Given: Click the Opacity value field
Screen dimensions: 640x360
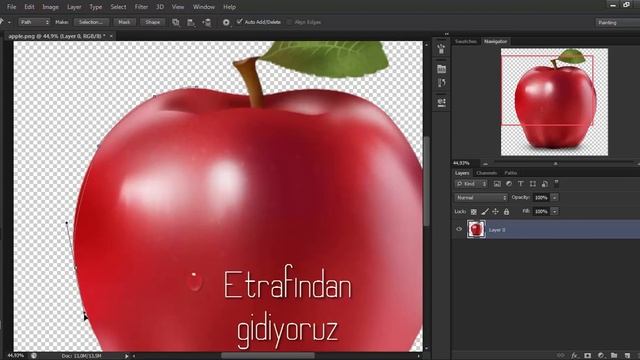Looking at the screenshot, I should 541,198.
